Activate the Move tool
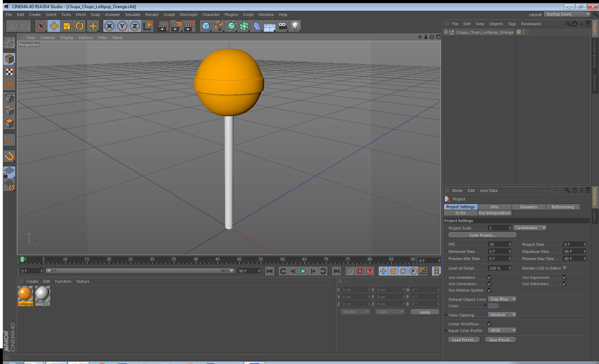Screen dimensions: 599x364 click(54, 26)
